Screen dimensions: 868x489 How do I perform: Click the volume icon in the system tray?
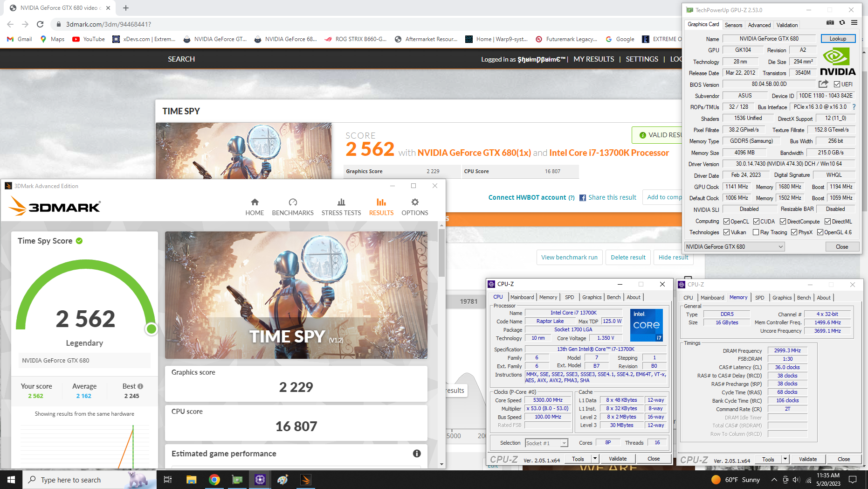(796, 480)
